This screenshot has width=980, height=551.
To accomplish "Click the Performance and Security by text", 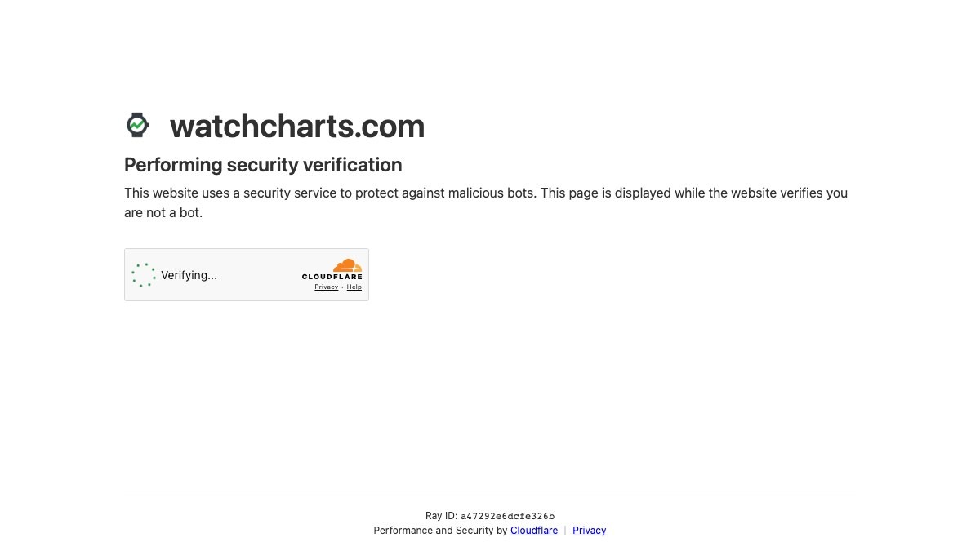I will (x=440, y=531).
